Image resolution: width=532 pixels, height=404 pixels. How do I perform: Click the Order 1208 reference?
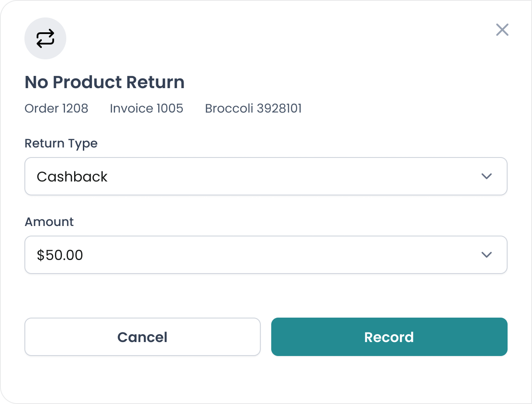56,108
